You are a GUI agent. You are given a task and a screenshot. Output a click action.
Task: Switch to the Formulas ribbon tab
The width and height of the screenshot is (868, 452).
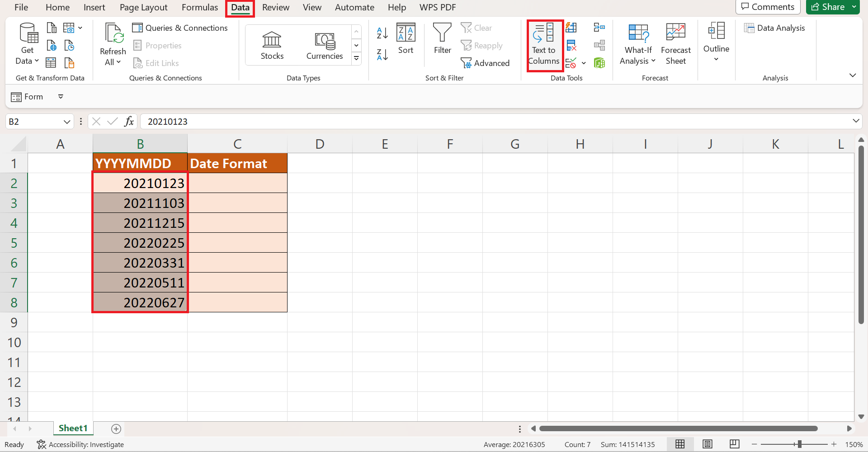200,7
